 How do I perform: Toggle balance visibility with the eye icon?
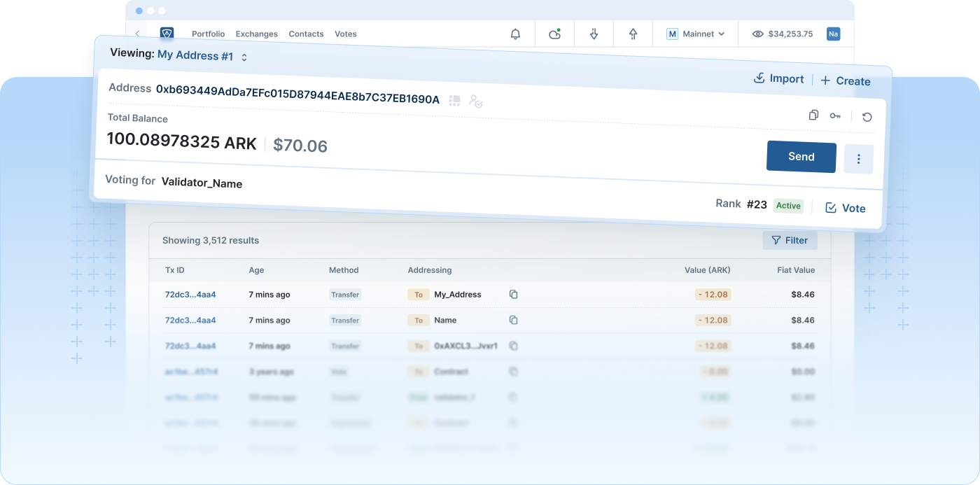coord(757,34)
